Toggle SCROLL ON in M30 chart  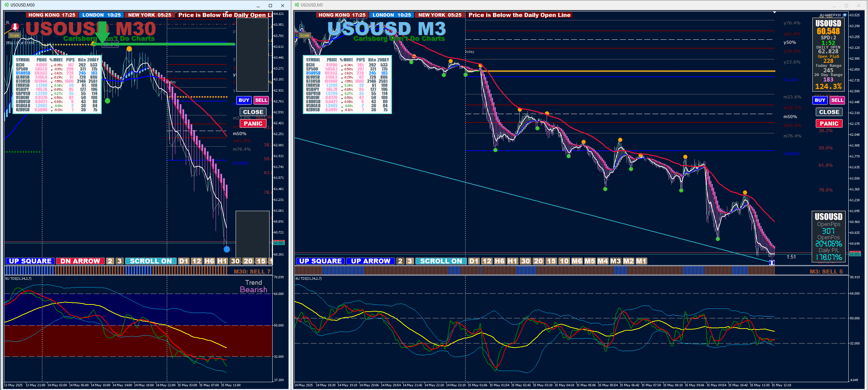[151, 261]
